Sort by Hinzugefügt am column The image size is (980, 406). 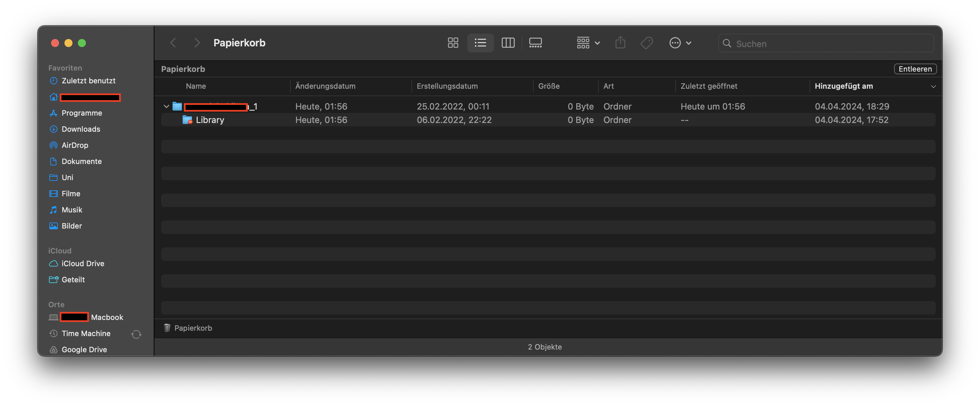click(x=843, y=86)
